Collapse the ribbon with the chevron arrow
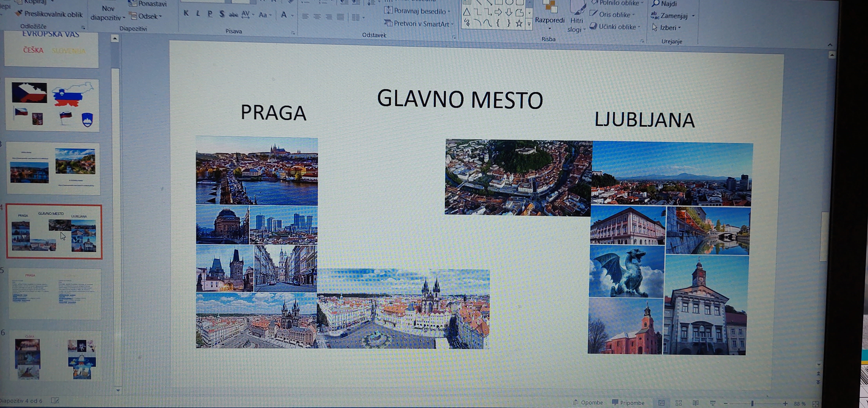The height and width of the screenshot is (408, 868). (830, 45)
